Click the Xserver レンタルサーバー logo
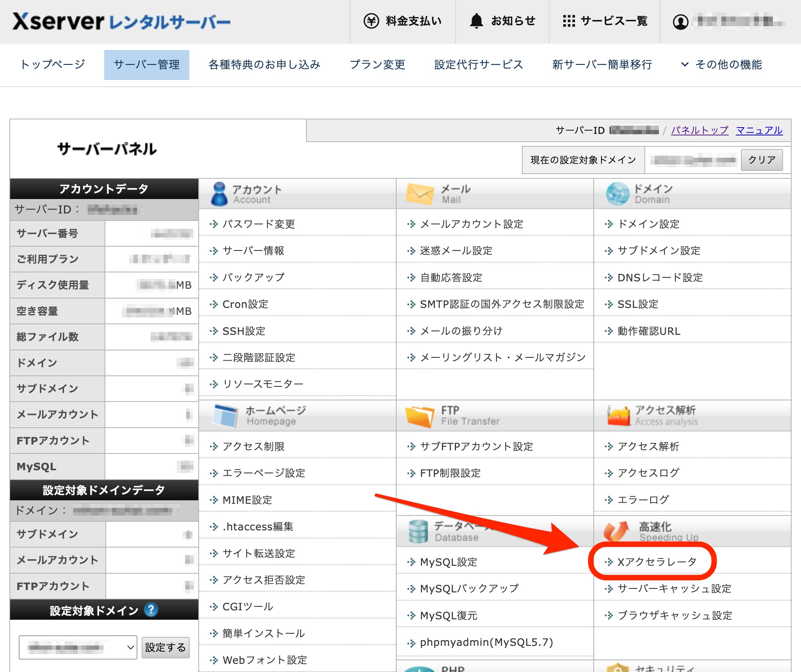Viewport: 801px width, 672px height. pos(121,21)
